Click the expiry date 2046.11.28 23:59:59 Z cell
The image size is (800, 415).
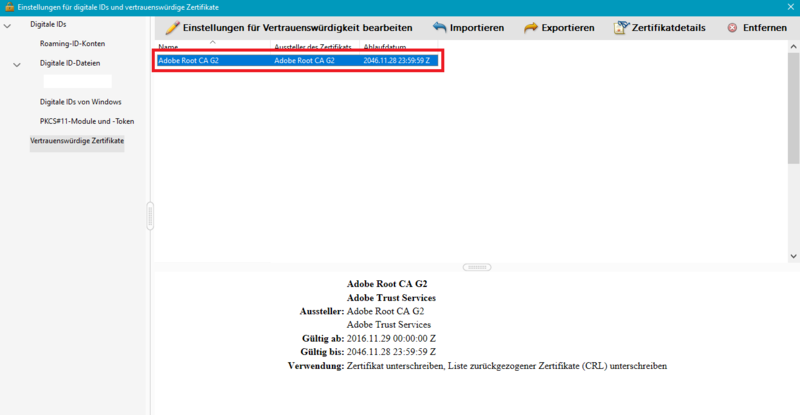(396, 60)
